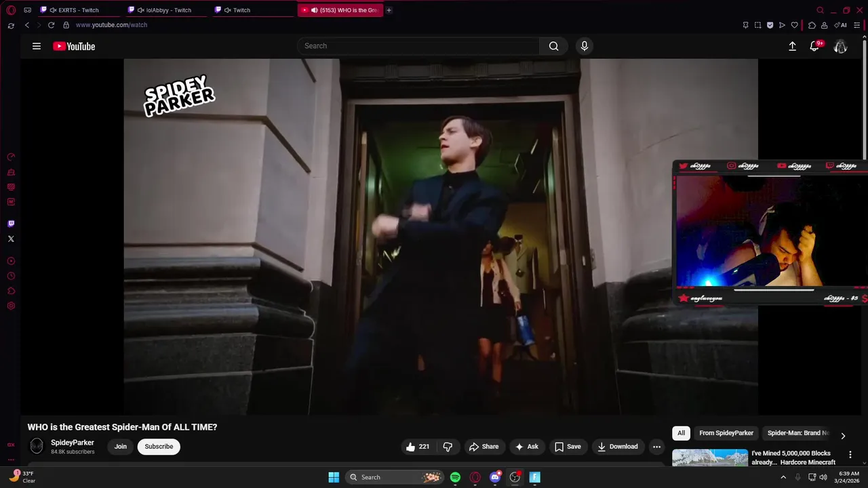This screenshot has width=868, height=488.
Task: Click the Windows taskbar search box
Action: pyautogui.click(x=394, y=477)
